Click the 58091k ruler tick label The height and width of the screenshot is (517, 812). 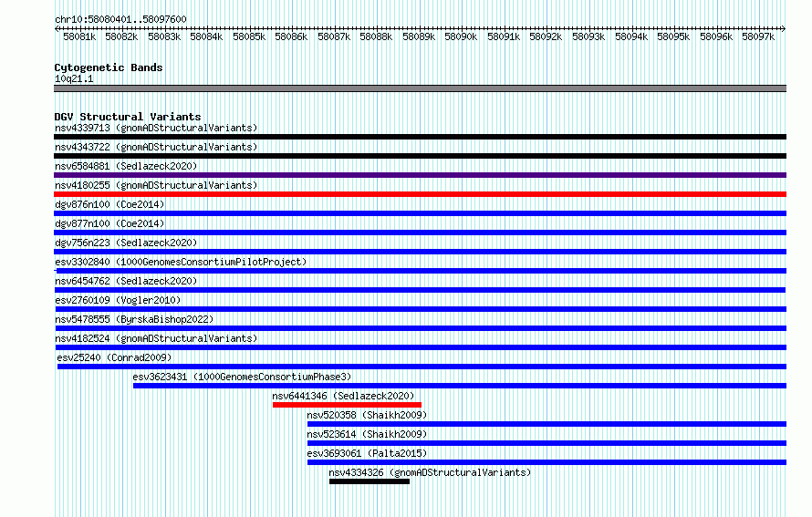pos(504,36)
